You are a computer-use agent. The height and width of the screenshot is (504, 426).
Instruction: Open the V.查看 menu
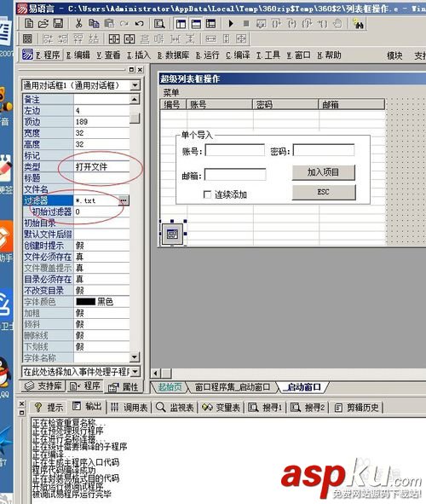click(x=108, y=55)
